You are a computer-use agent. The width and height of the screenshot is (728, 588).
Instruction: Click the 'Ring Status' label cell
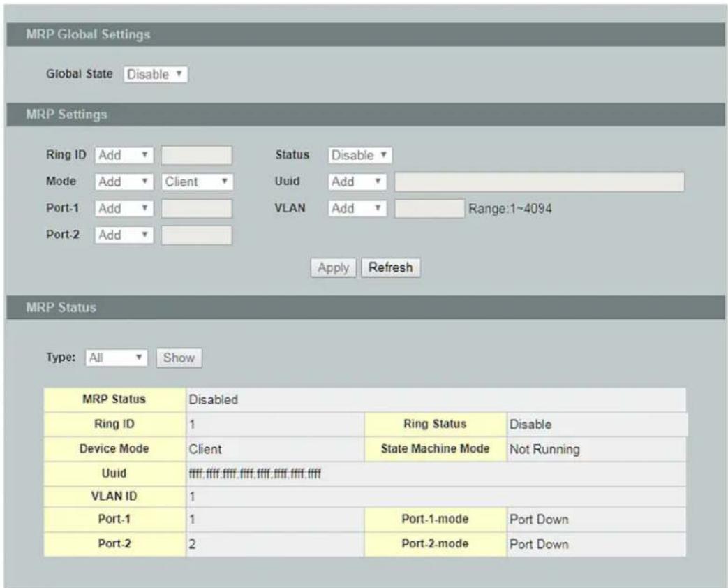coord(436,424)
